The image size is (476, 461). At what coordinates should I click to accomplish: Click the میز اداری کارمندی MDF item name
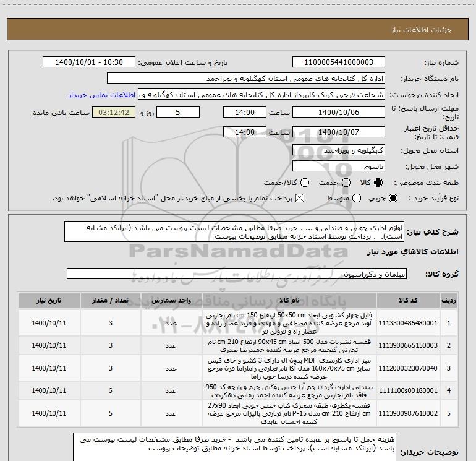coord(289,368)
